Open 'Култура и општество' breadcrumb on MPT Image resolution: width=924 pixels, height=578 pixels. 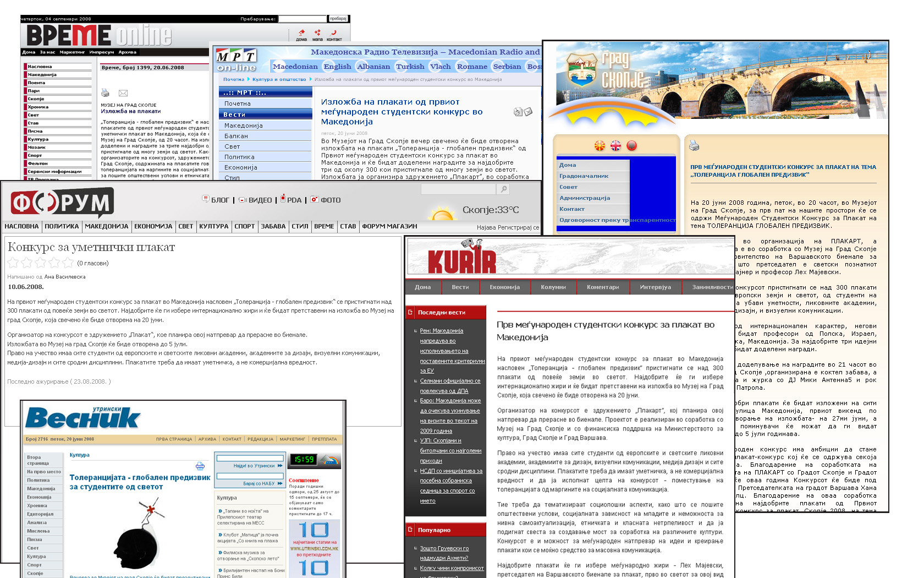point(279,79)
